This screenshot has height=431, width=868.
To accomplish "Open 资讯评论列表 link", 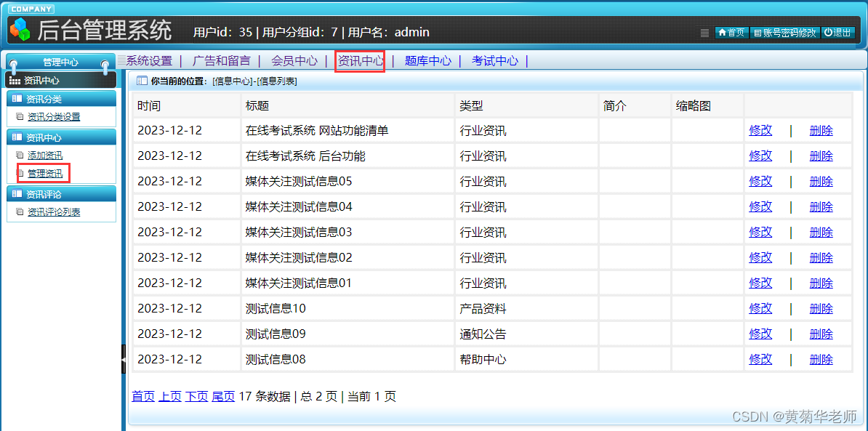I will 54,212.
